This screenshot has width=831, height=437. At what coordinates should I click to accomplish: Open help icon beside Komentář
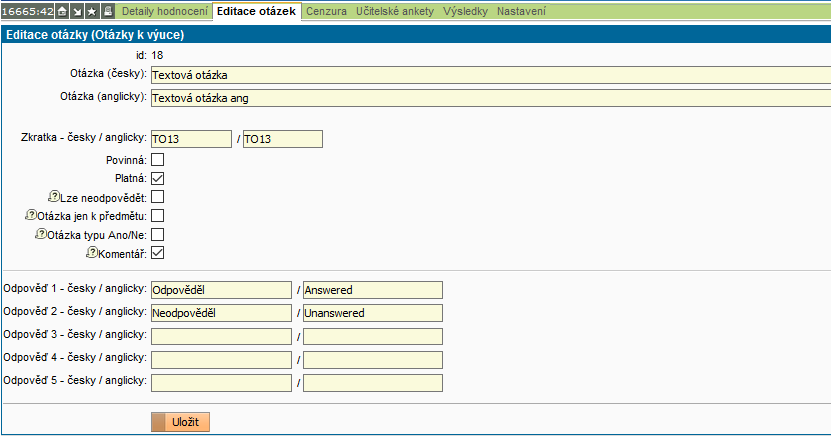[x=91, y=253]
